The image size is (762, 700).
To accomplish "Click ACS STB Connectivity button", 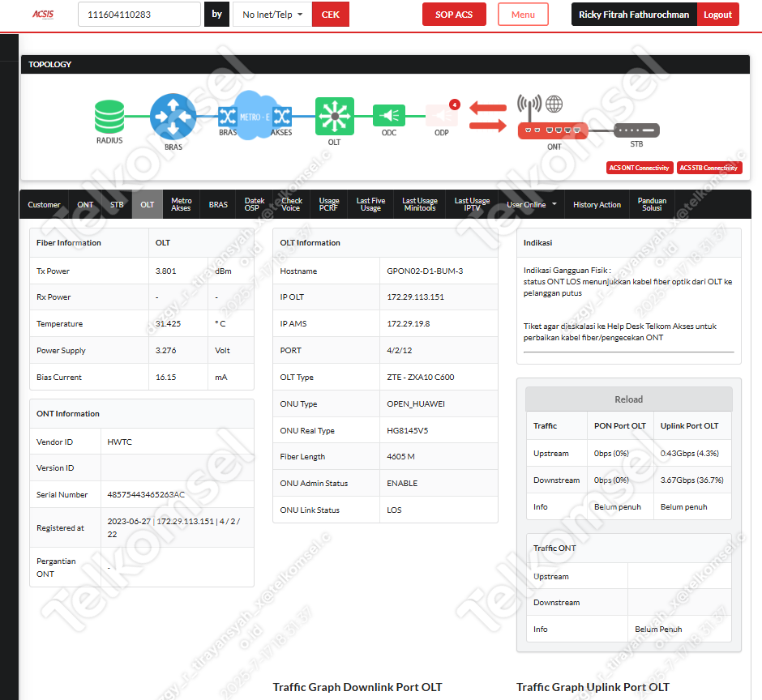I will point(709,168).
